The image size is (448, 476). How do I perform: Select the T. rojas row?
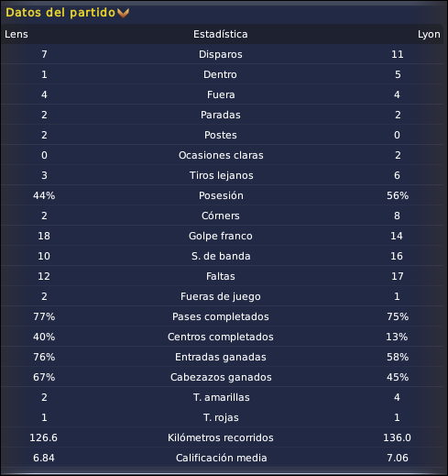pyautogui.click(x=222, y=417)
